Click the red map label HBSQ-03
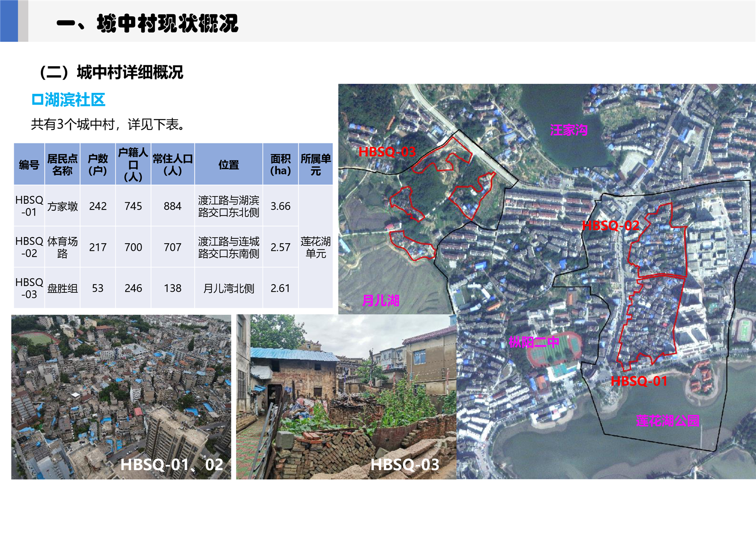Screen dimensions: 756x534 (387, 152)
